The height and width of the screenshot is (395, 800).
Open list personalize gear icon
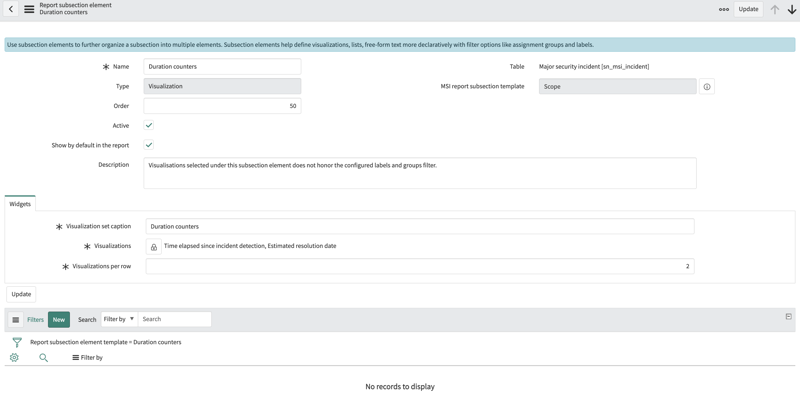pyautogui.click(x=14, y=358)
